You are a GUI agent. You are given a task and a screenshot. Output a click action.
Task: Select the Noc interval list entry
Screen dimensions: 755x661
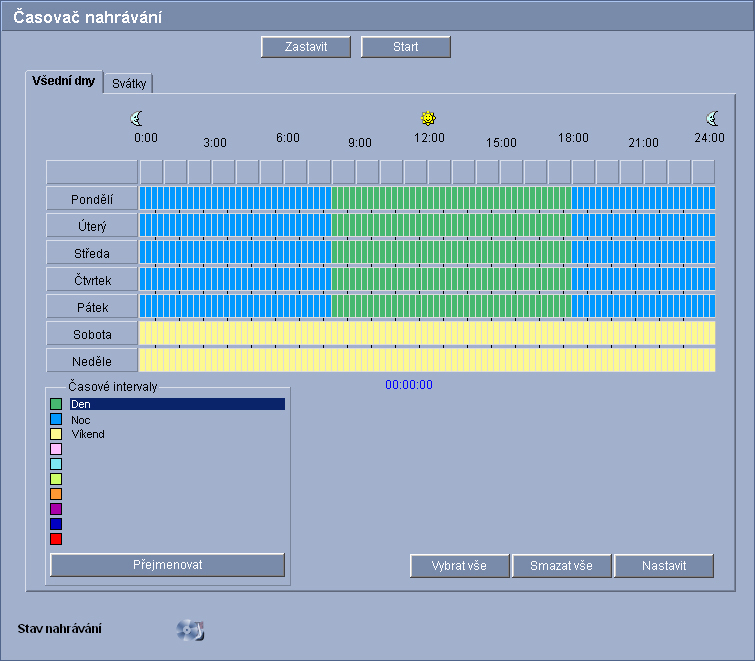pyautogui.click(x=80, y=420)
